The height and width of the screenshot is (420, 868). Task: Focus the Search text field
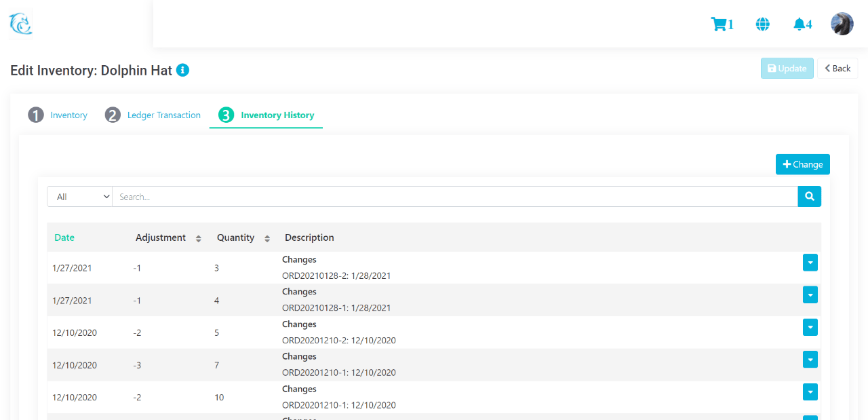point(455,197)
